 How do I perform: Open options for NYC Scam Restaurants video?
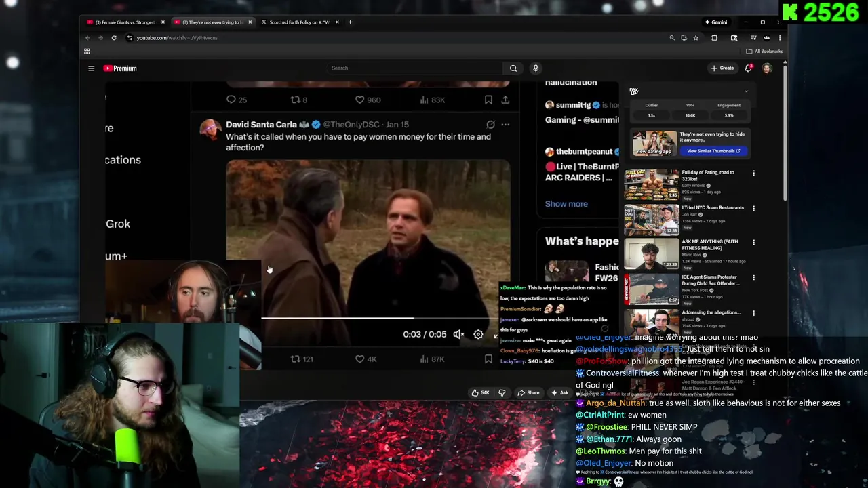click(753, 208)
